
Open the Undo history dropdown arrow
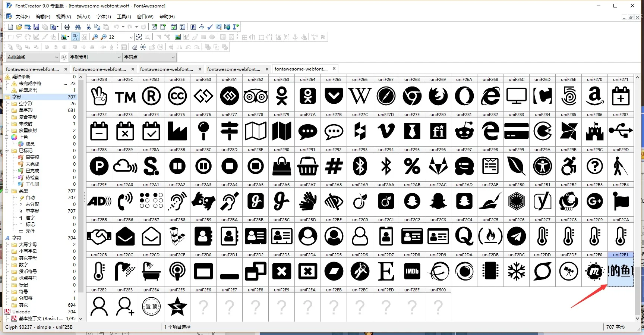[123, 27]
